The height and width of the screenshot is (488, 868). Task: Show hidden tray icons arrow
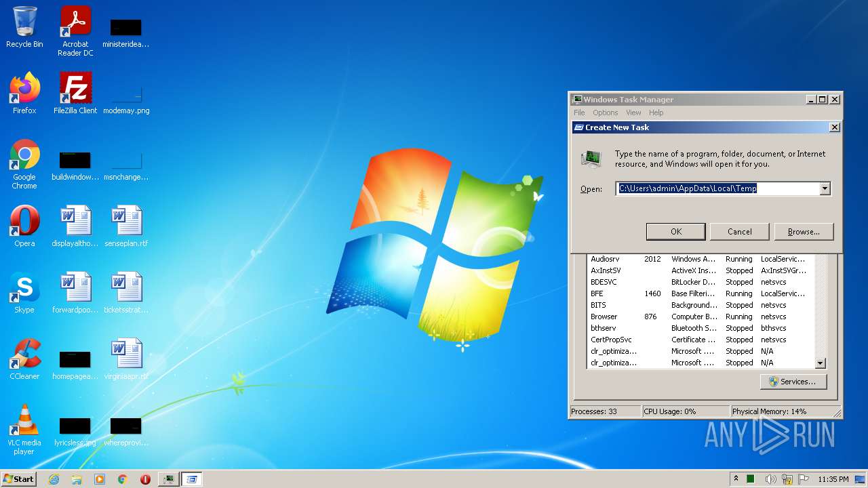[x=736, y=479]
